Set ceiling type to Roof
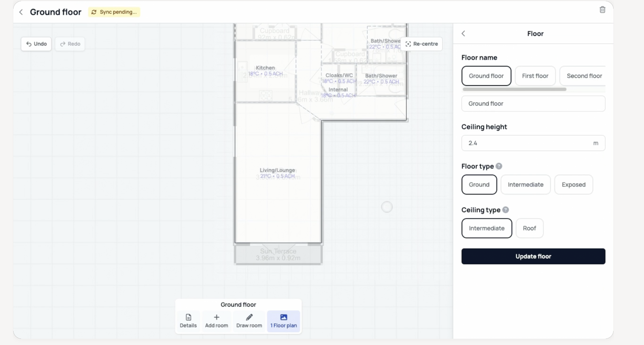Viewport: 644px width, 345px height. point(529,228)
